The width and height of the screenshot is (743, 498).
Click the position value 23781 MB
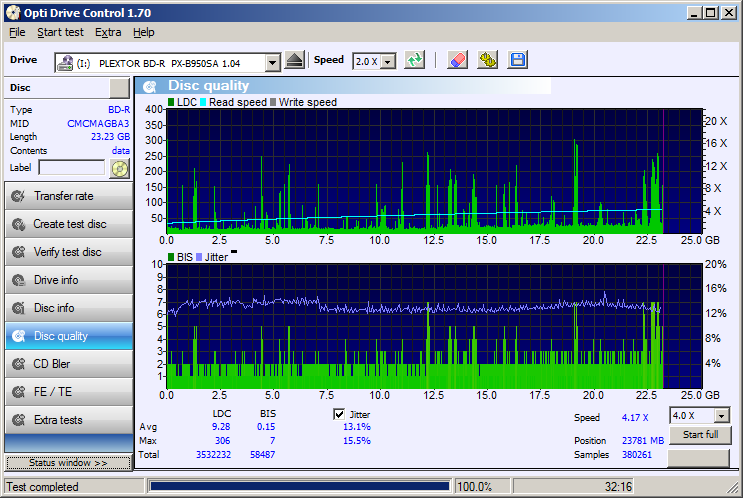[643, 441]
